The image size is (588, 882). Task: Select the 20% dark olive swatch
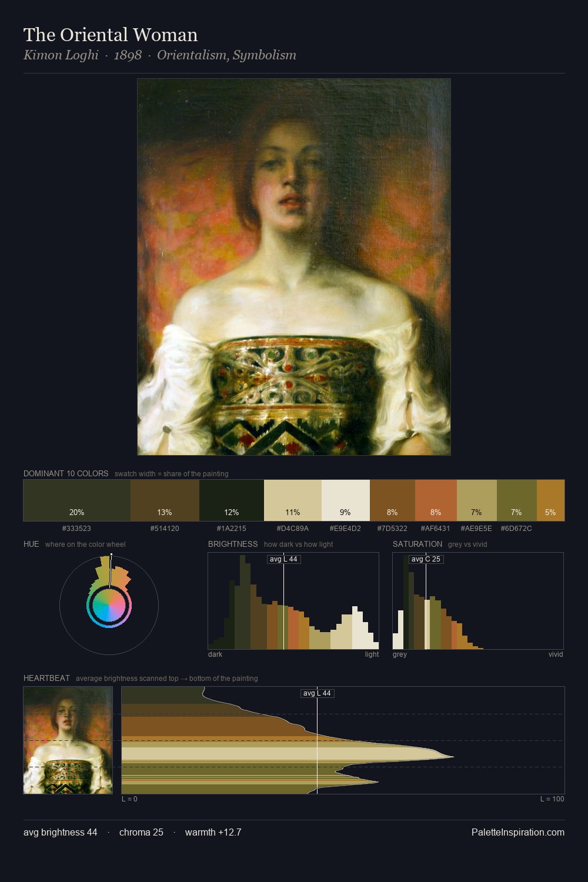pyautogui.click(x=77, y=500)
